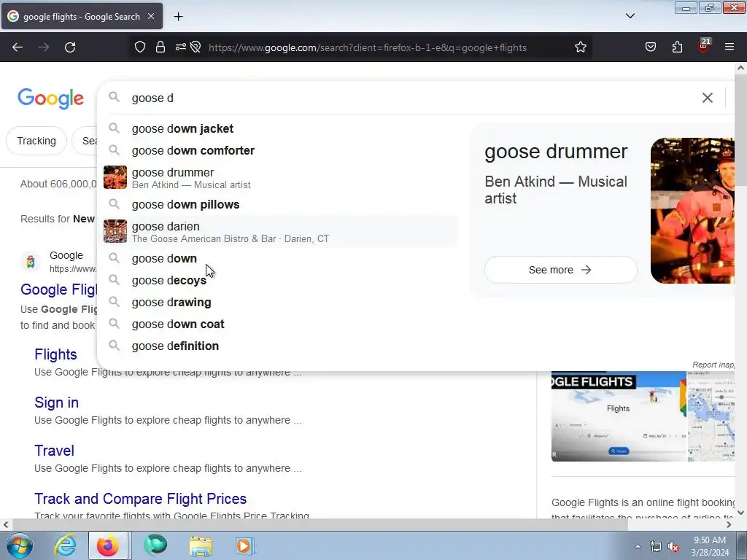Image resolution: width=747 pixels, height=560 pixels.
Task: Open volume speaker icon in tray
Action: [673, 547]
